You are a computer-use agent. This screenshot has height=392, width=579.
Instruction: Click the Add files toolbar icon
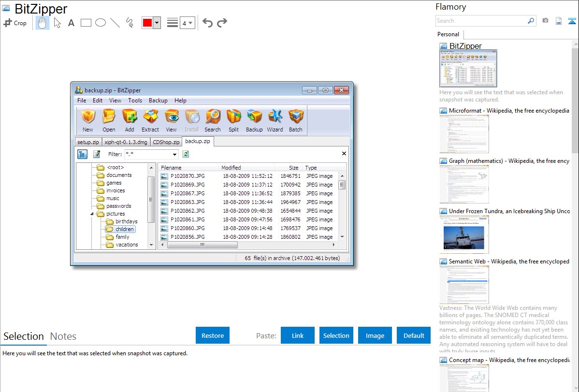pos(130,120)
